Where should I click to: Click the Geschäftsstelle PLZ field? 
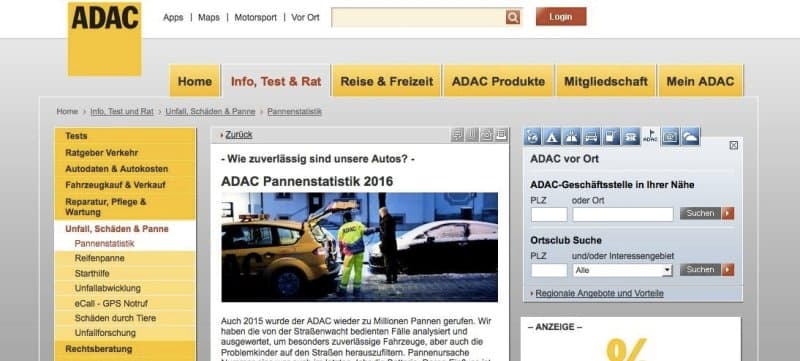pyautogui.click(x=549, y=214)
